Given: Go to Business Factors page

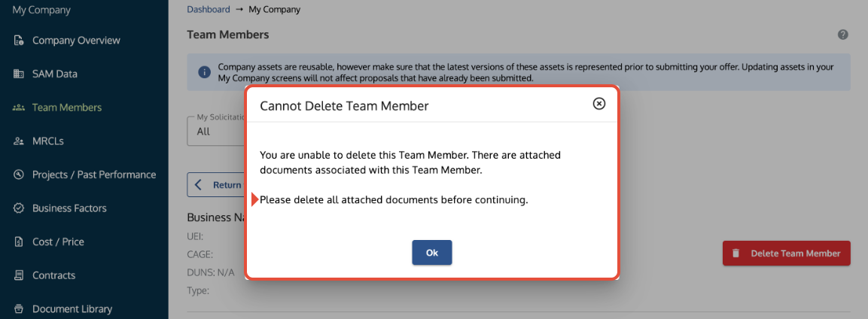Looking at the screenshot, I should pos(70,208).
